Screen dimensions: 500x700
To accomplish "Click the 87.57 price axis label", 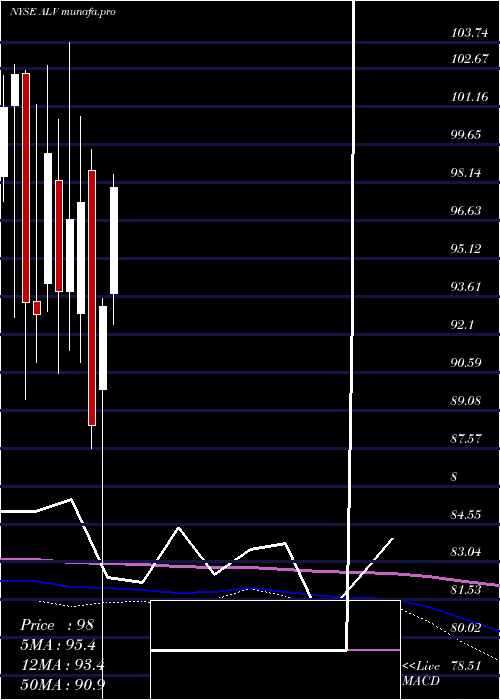I will [x=466, y=438].
